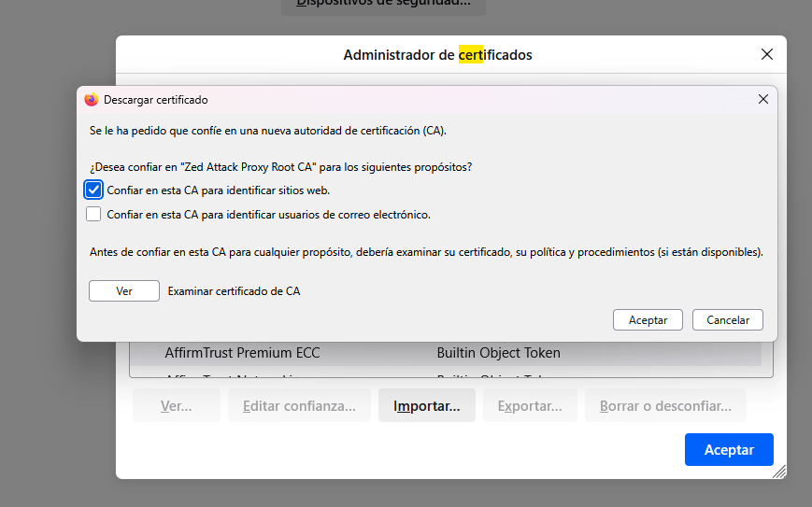Uncheck trust CA for identifying websites

pyautogui.click(x=93, y=190)
